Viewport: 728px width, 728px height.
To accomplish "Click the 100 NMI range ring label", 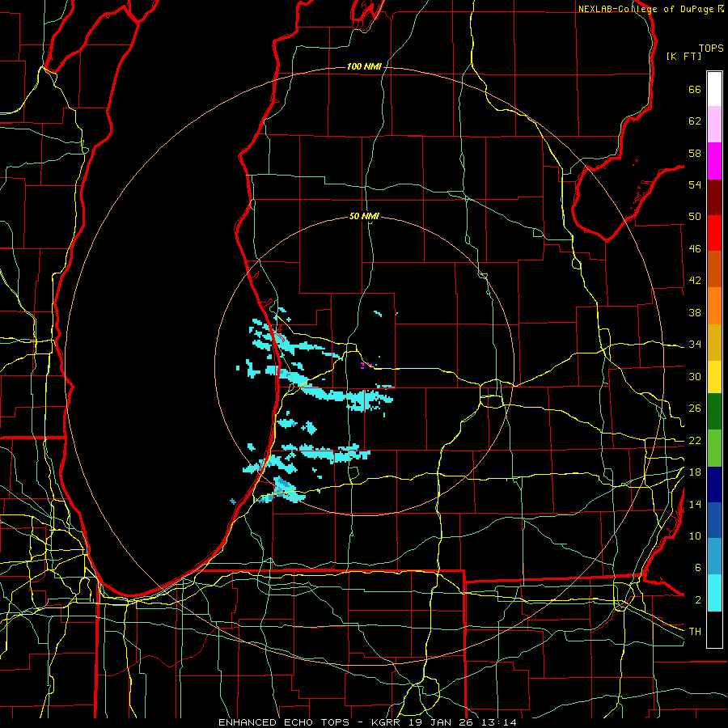I will pos(364,67).
